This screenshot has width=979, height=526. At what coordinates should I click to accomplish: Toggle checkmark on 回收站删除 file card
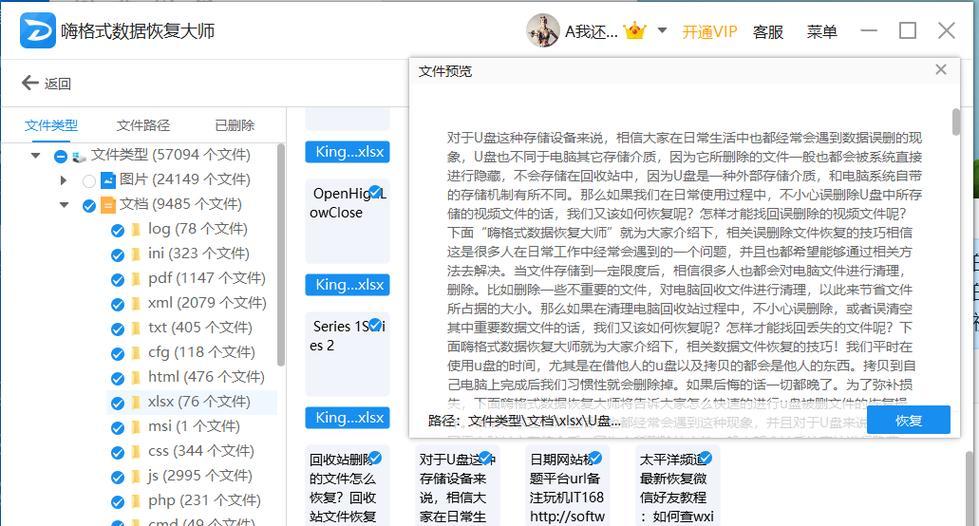(x=375, y=458)
